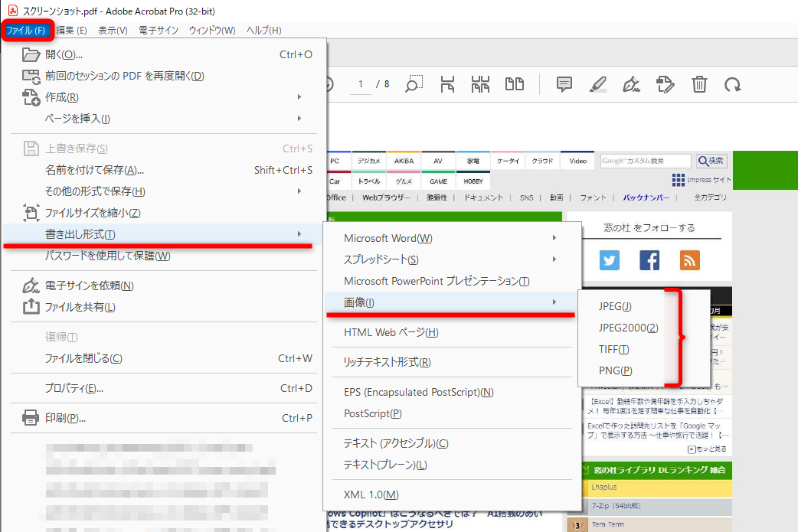Expand the ページを挿入(I) submenu arrow
The image size is (798, 532).
[x=299, y=118]
